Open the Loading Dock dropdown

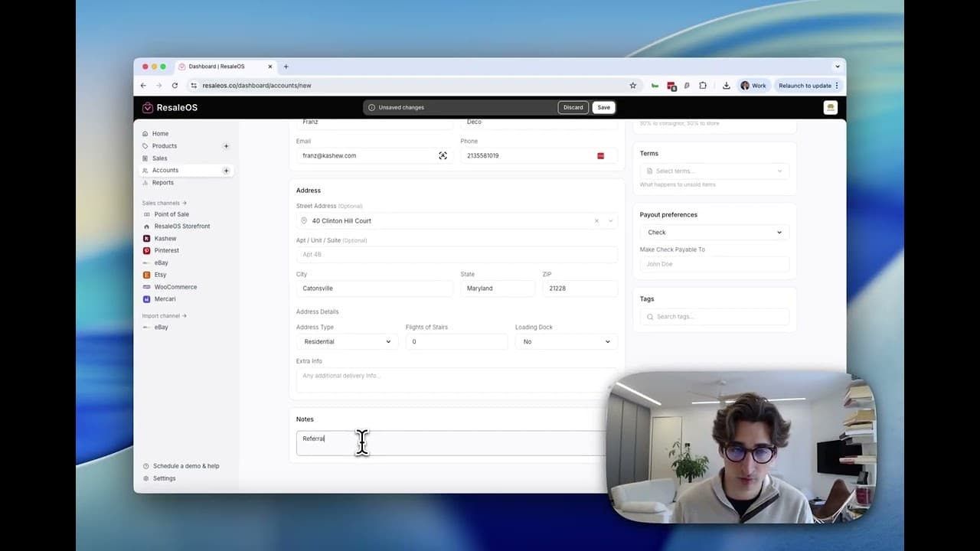click(x=565, y=341)
